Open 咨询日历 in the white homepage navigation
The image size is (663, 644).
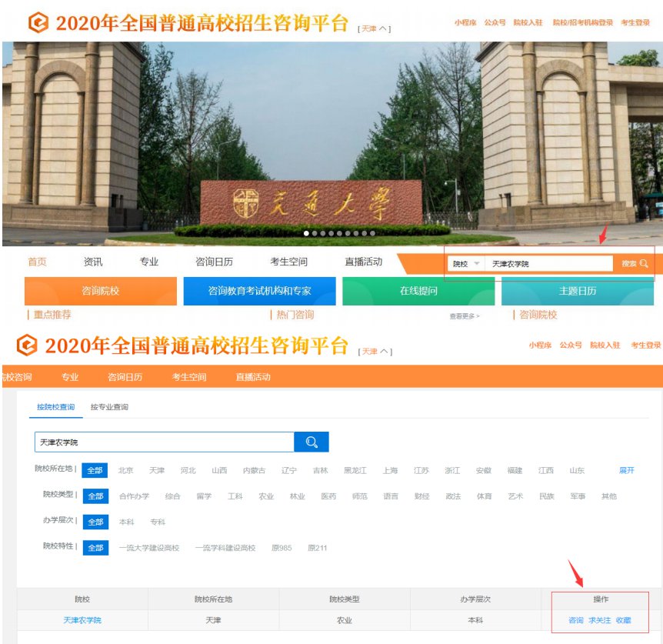214,262
